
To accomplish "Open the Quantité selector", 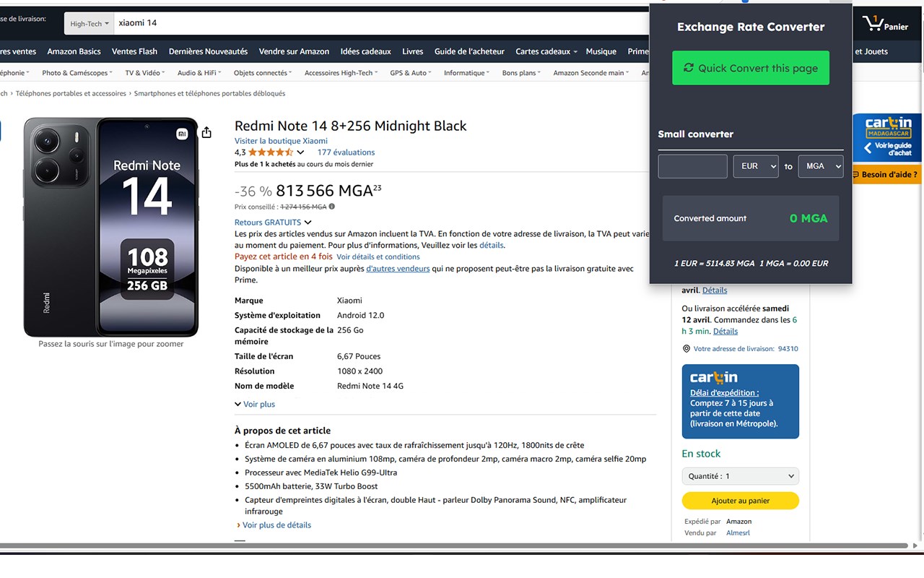I will point(740,476).
